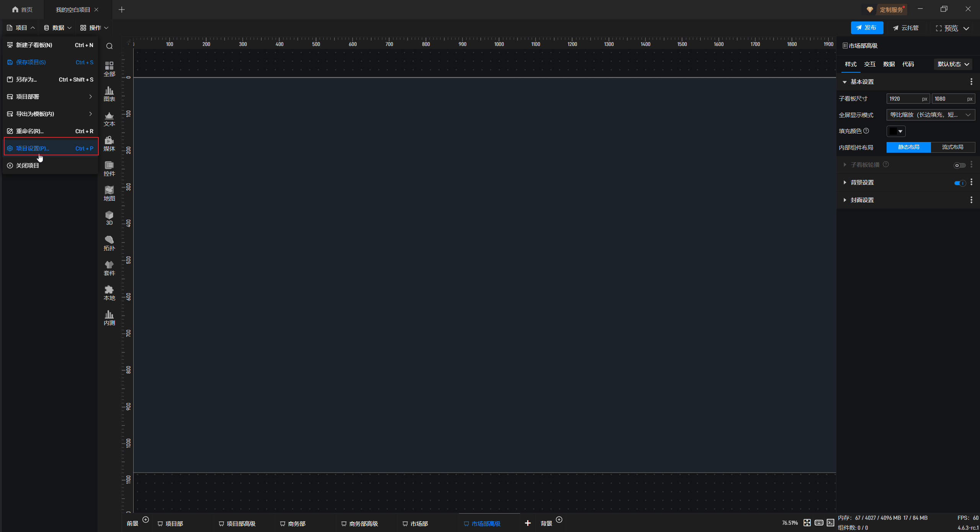Image resolution: width=980 pixels, height=532 pixels.
Task: Open the 地图 map components category
Action: point(109,193)
